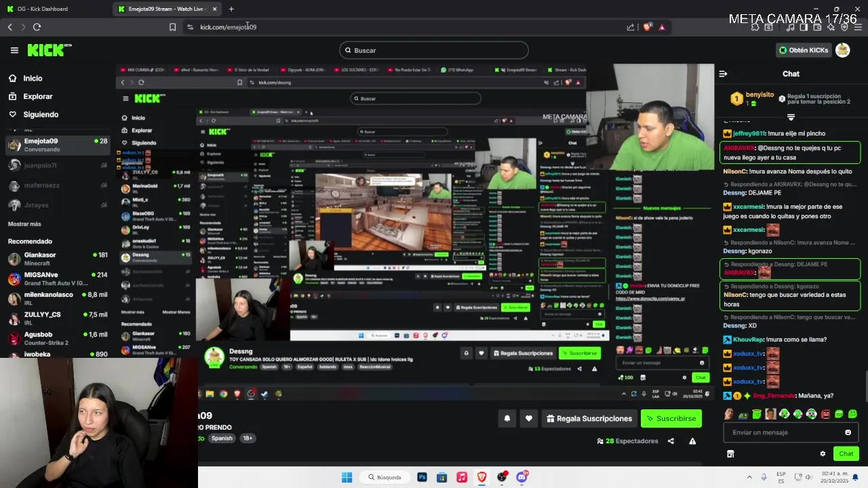Select Emejota09 followed channel

pyautogui.click(x=57, y=145)
